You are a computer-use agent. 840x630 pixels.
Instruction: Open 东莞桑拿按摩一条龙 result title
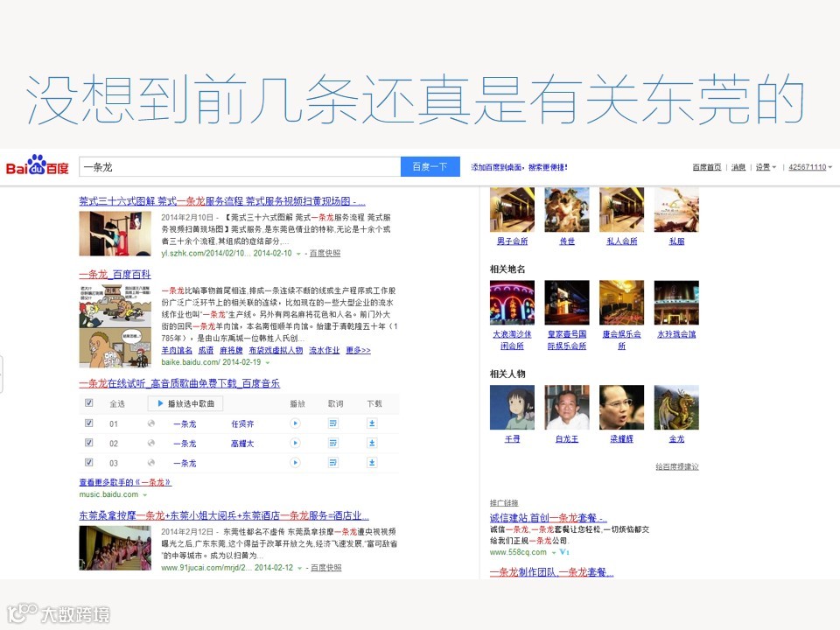coord(224,516)
